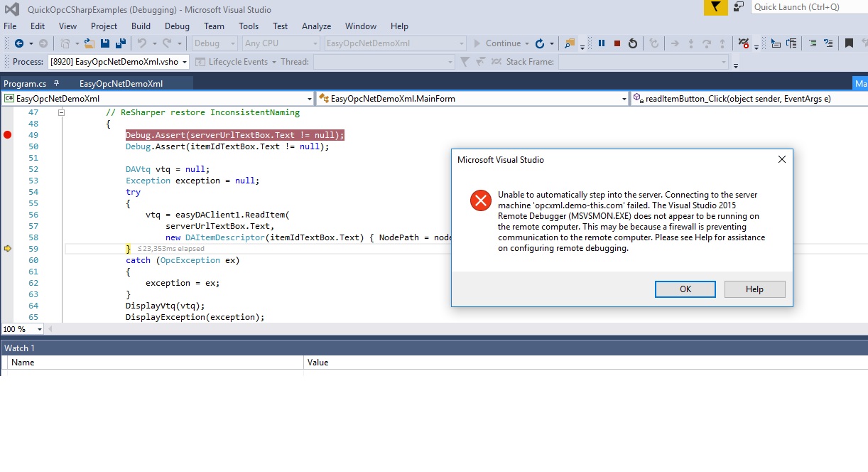Open the EasyOpcNetDemoXml project scope dropdown
Screen dimensions: 868x472
click(158, 99)
